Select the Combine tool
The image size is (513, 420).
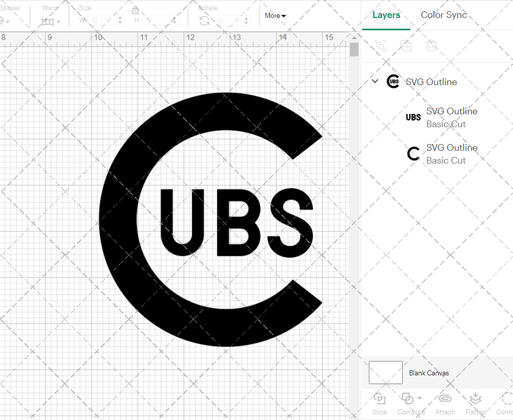408,404
